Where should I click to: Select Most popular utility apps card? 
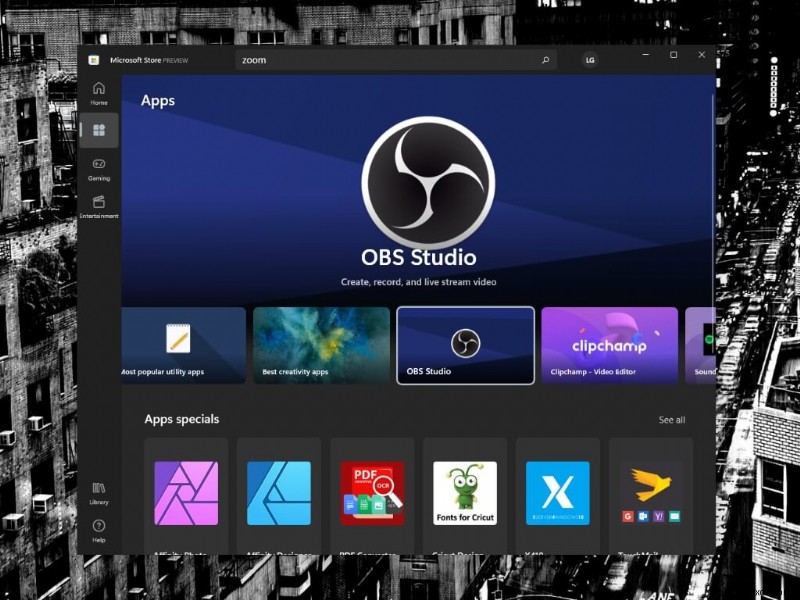(x=184, y=345)
